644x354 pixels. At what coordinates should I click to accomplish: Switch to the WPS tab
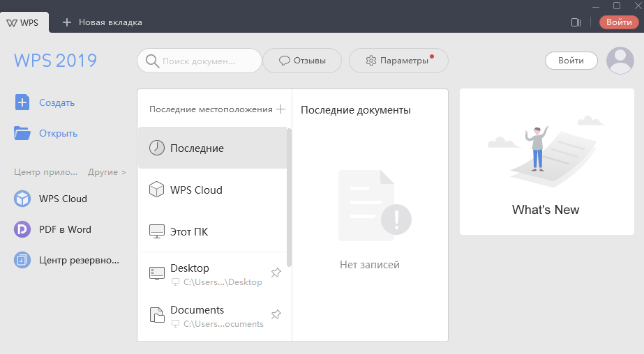(x=24, y=22)
